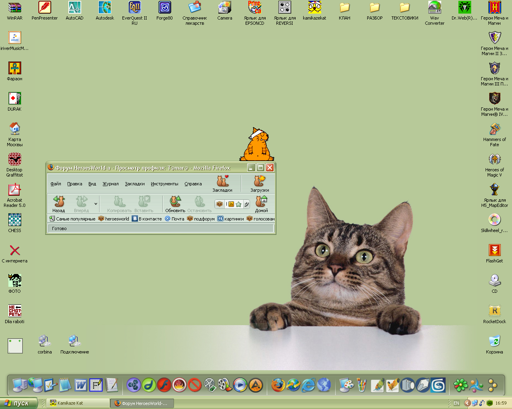Launch Windows Media Player from the dock
512x409 pixels.
[x=240, y=385]
